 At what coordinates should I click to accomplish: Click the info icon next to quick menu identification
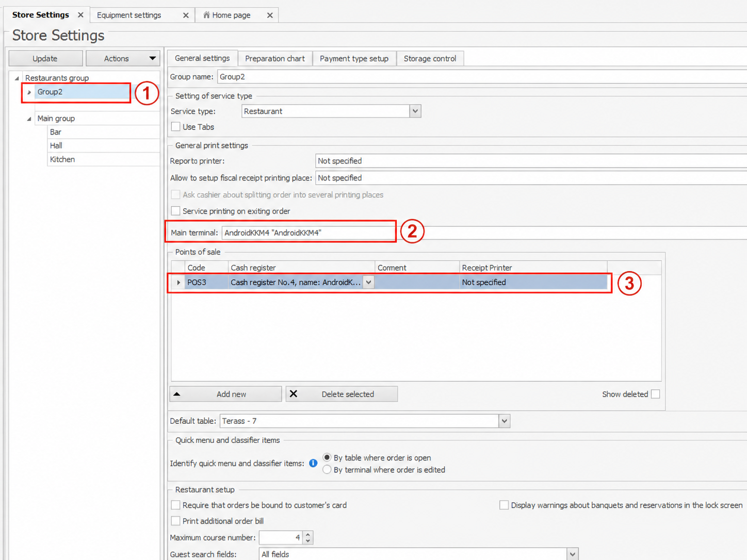tap(313, 463)
